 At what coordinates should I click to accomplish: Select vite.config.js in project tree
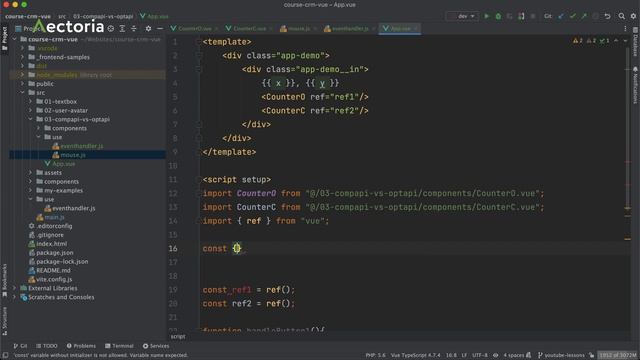click(54, 279)
